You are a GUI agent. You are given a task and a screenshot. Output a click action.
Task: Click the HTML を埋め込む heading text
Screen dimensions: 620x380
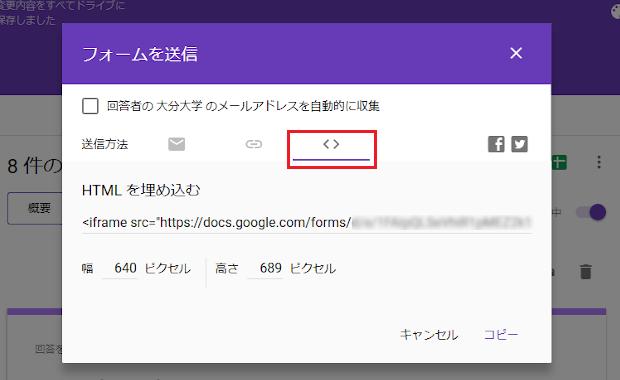coord(141,190)
